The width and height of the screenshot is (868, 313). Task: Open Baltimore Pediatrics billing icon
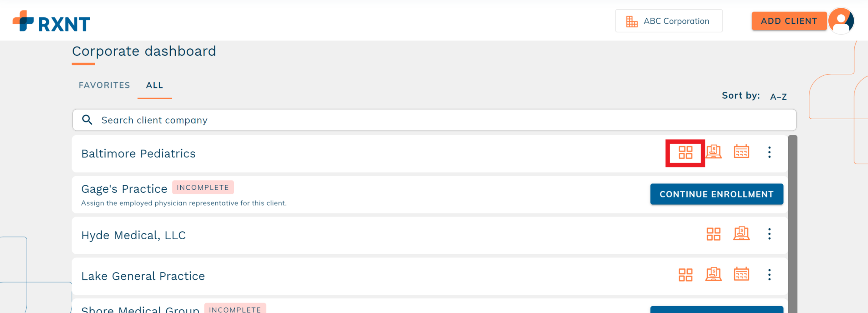(x=713, y=152)
